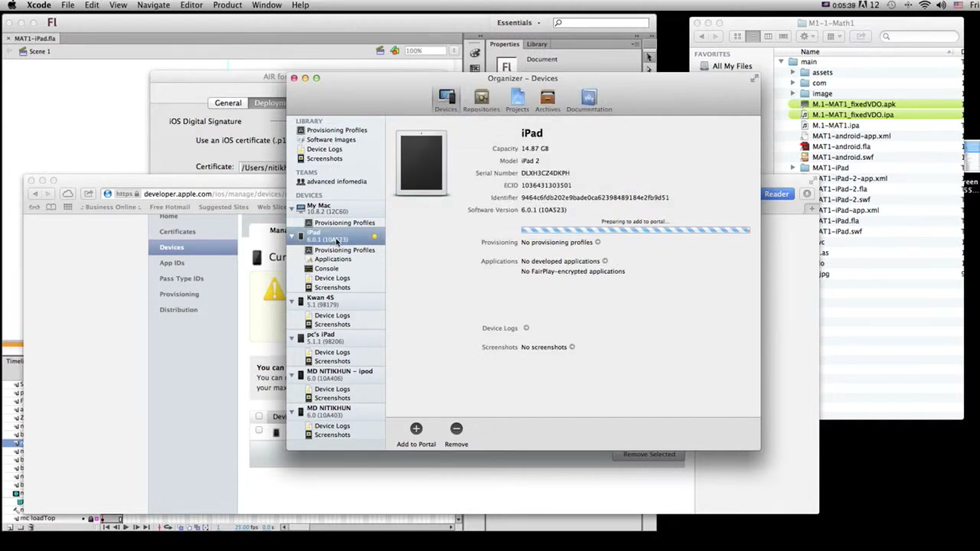
Task: Click App IDs in the developer portal sidebar
Action: [x=172, y=262]
